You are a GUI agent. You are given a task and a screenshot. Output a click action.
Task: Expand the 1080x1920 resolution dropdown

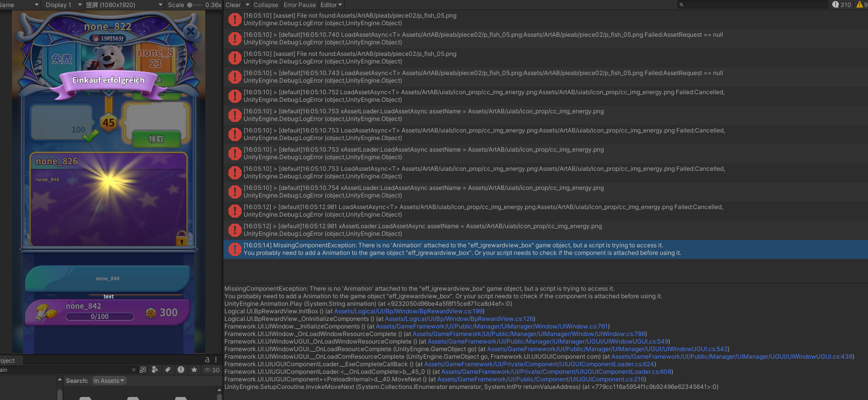124,5
